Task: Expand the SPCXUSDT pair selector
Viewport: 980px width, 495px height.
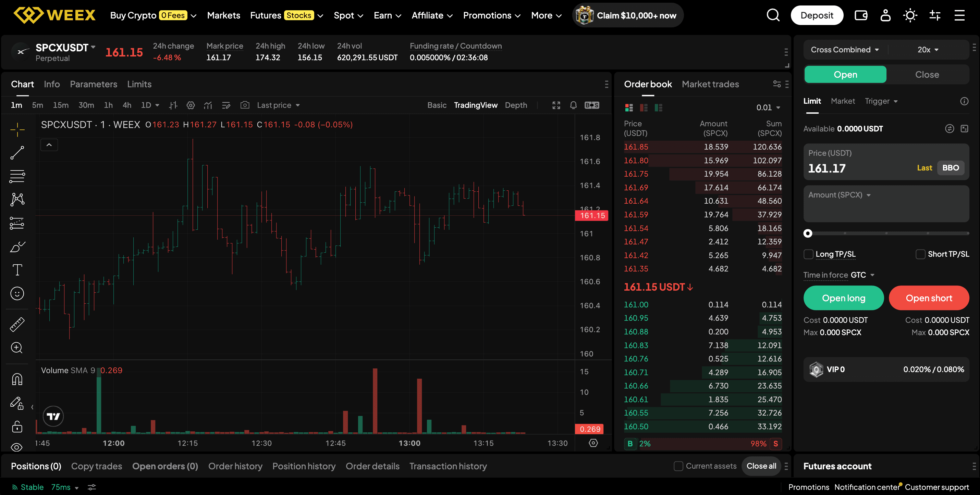Action: 65,48
